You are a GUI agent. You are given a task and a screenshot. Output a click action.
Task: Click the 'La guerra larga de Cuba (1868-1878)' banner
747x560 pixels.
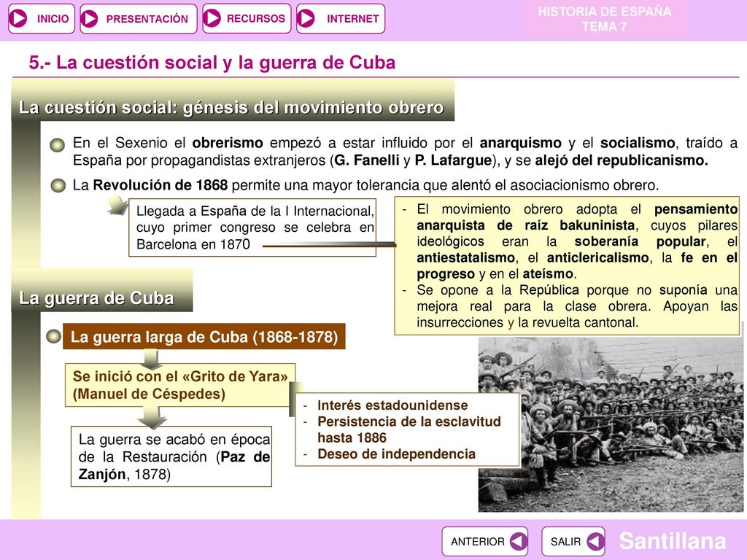tap(204, 337)
